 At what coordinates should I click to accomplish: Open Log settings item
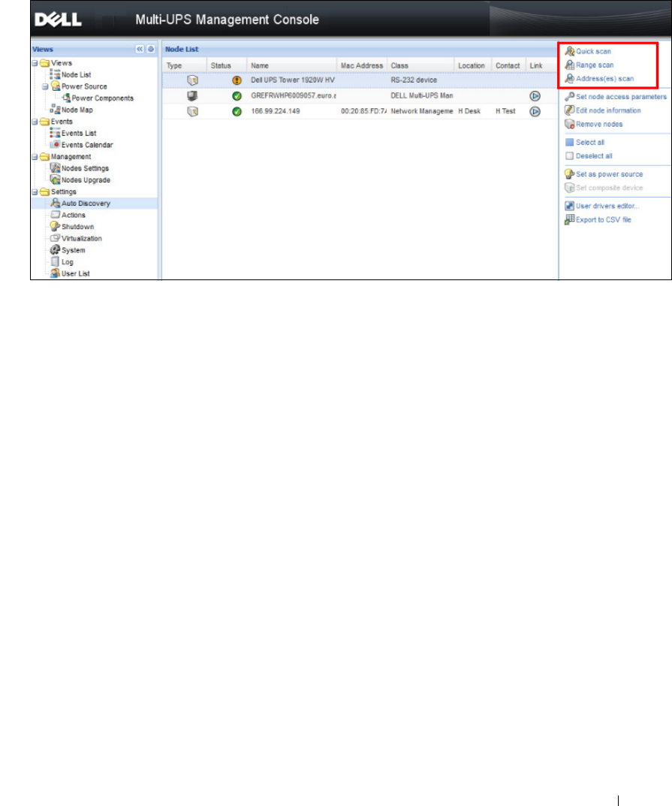point(68,262)
